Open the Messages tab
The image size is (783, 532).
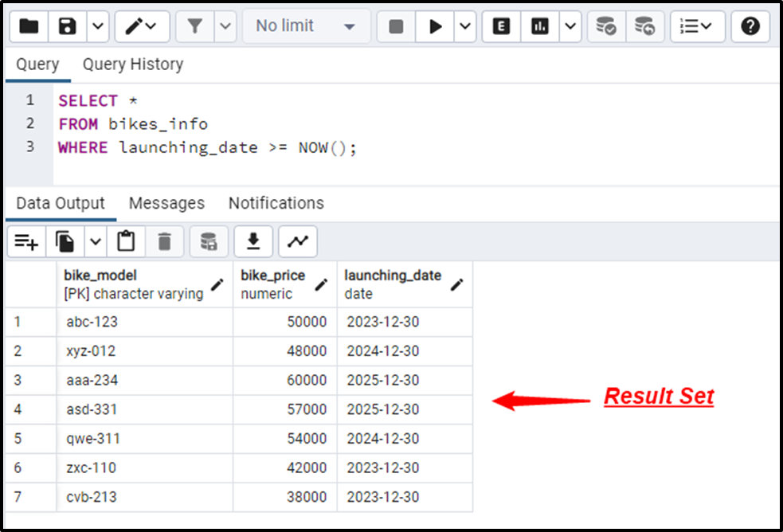click(166, 203)
